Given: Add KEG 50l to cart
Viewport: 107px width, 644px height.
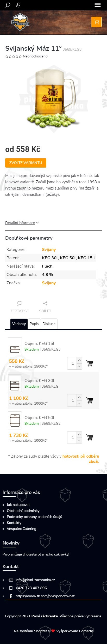Looking at the screenshot, I should point(90,438).
